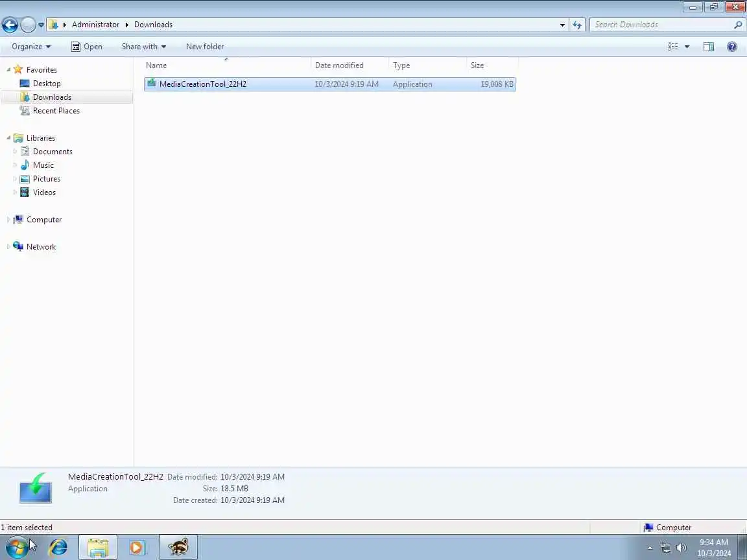The height and width of the screenshot is (560, 747).
Task: Sort by the Type column header
Action: 427,65
